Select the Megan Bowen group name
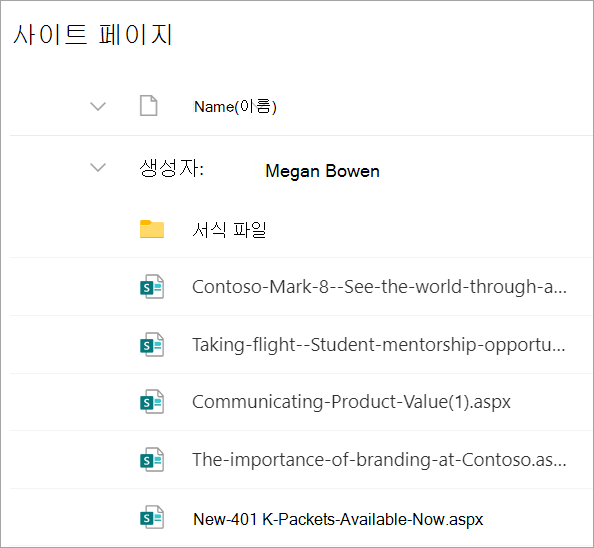The width and height of the screenshot is (594, 548). [322, 171]
